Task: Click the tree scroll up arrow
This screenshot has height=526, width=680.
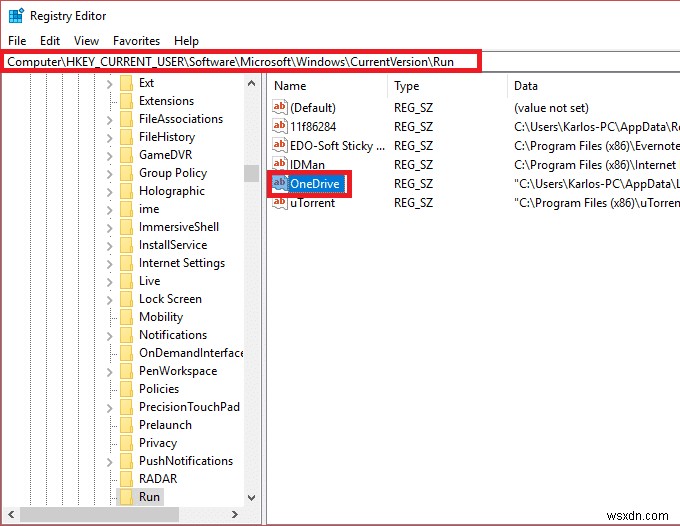Action: [252, 83]
